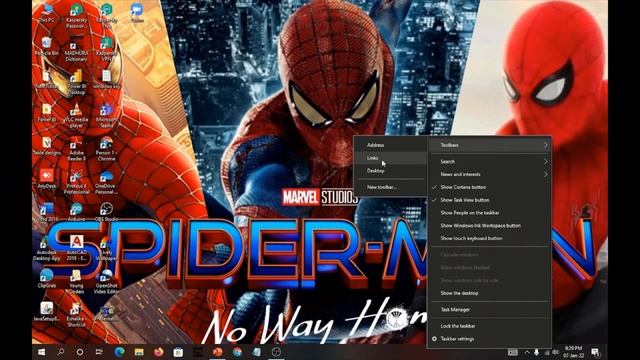Screen dimensions: 640x360
Task: Open the Windows Start button
Action: pyautogui.click(x=41, y=352)
